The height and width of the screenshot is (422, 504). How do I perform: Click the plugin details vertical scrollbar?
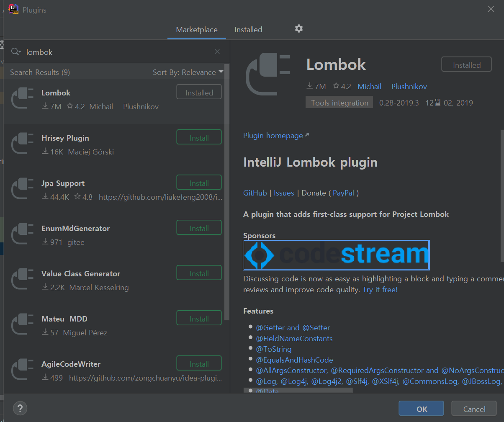click(502, 196)
